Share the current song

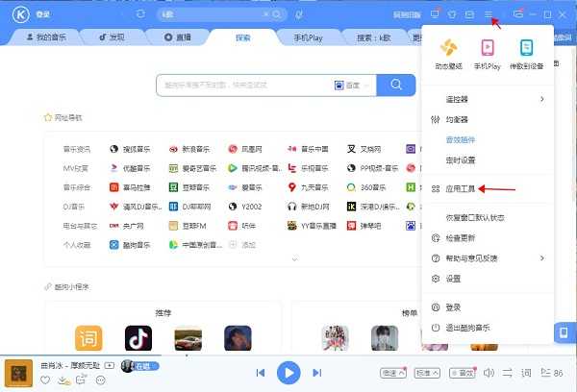[x=81, y=380]
